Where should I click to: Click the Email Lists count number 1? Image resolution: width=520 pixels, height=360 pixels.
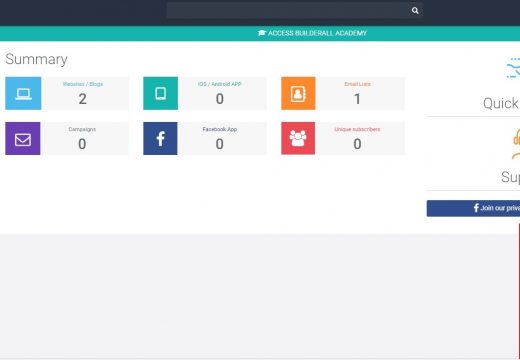pyautogui.click(x=357, y=99)
